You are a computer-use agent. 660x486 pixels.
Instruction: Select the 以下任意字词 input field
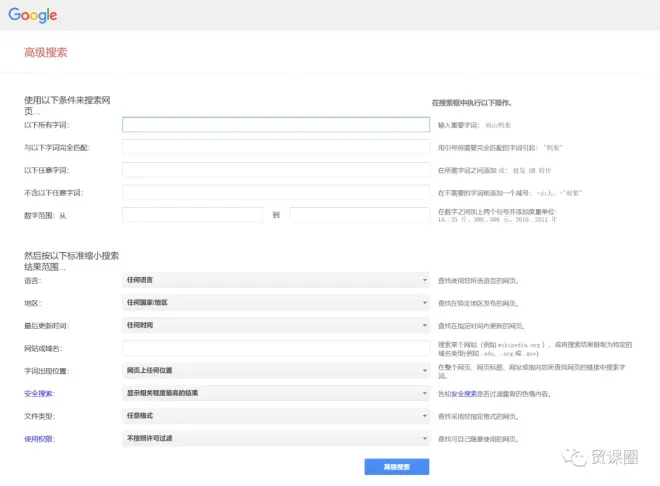click(275, 170)
